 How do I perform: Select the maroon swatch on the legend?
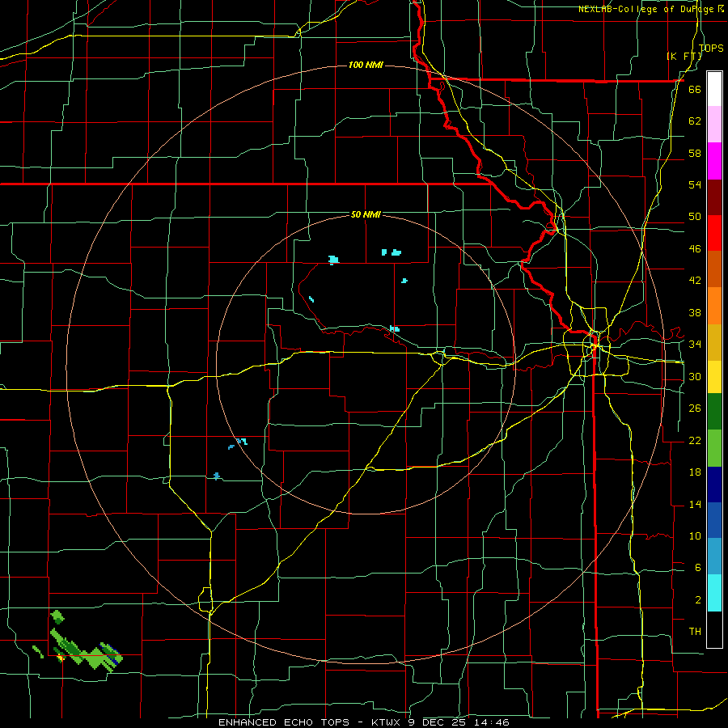[714, 197]
